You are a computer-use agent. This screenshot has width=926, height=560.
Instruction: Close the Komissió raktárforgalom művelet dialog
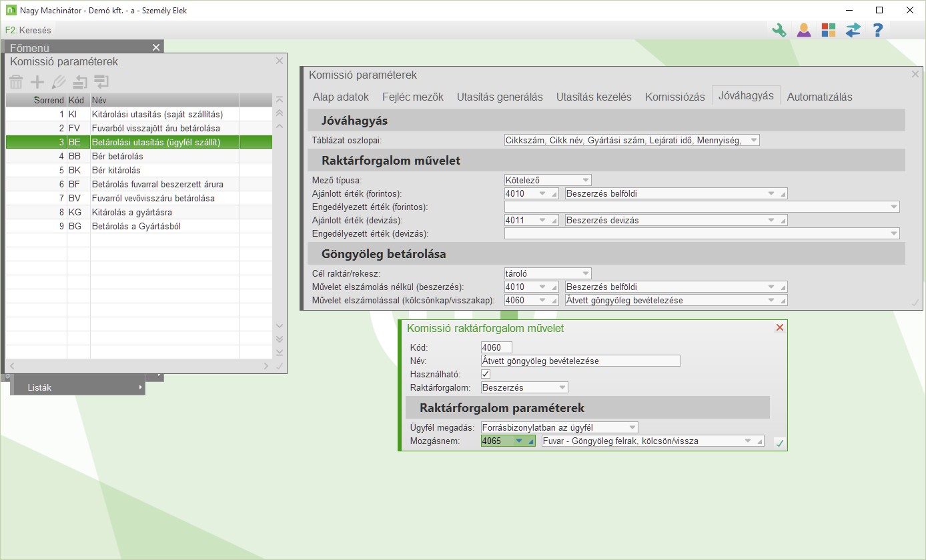tap(779, 327)
